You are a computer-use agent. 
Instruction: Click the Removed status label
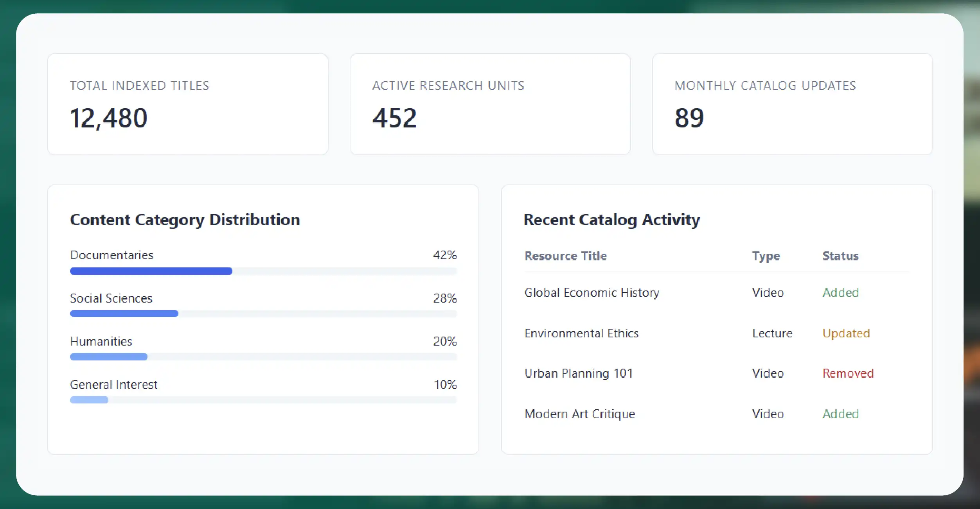[x=848, y=373]
